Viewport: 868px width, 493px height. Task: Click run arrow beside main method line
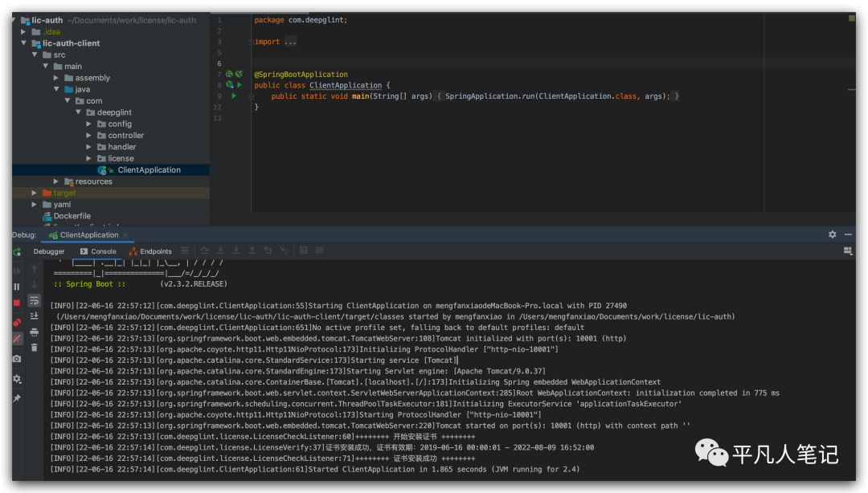coord(234,96)
